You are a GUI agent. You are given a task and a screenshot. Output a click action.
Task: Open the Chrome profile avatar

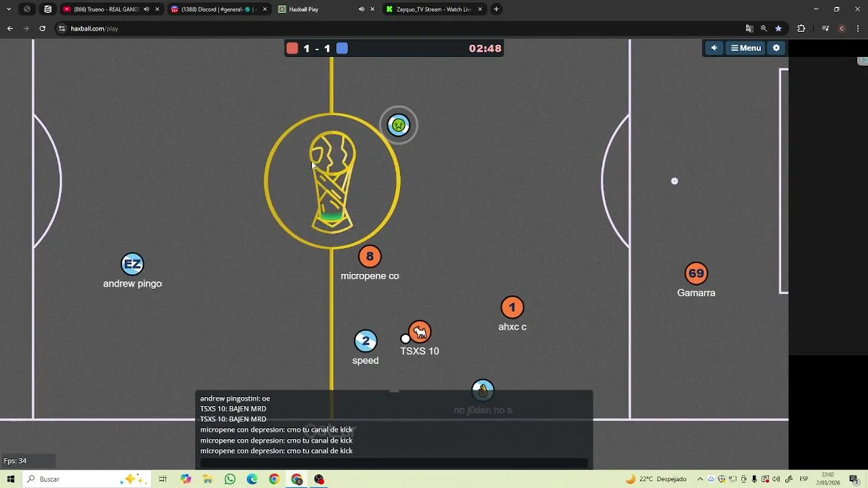coord(842,28)
